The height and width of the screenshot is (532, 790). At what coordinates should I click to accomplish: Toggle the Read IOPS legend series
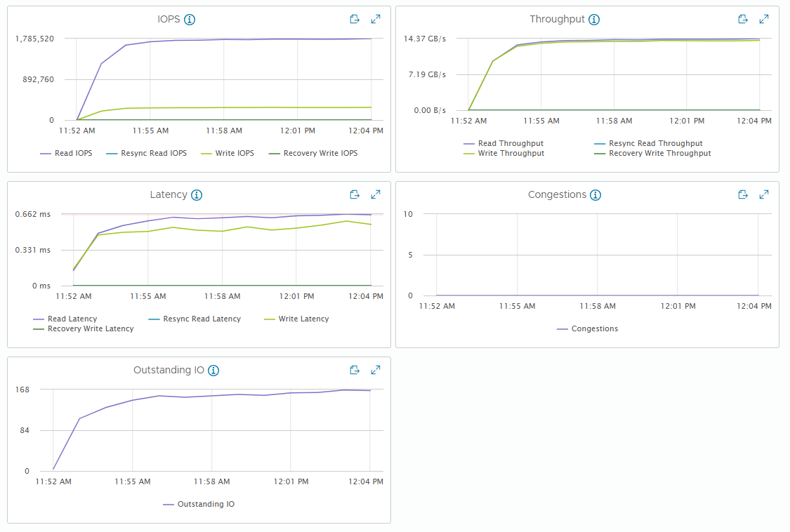[x=67, y=153]
